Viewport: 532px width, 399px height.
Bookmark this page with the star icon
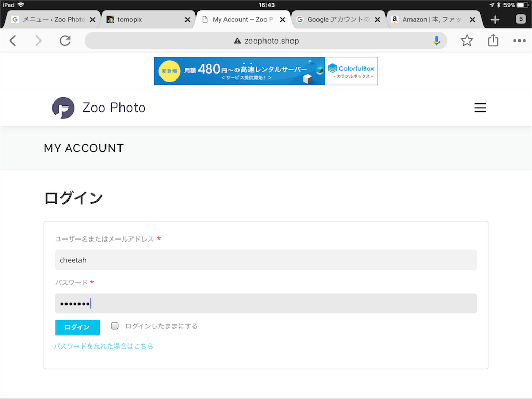[467, 41]
